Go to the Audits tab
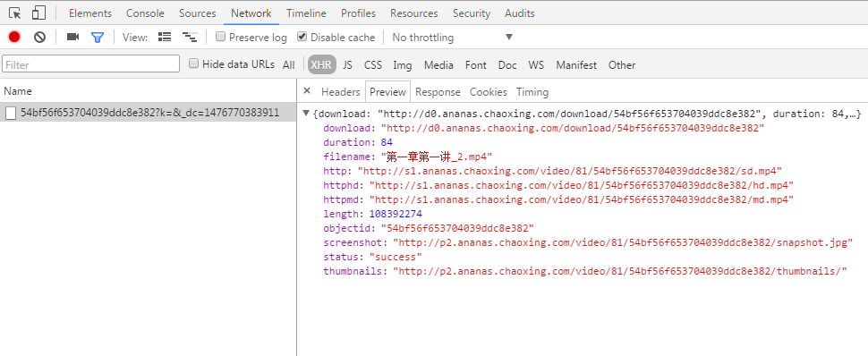Image resolution: width=868 pixels, height=356 pixels. (520, 13)
